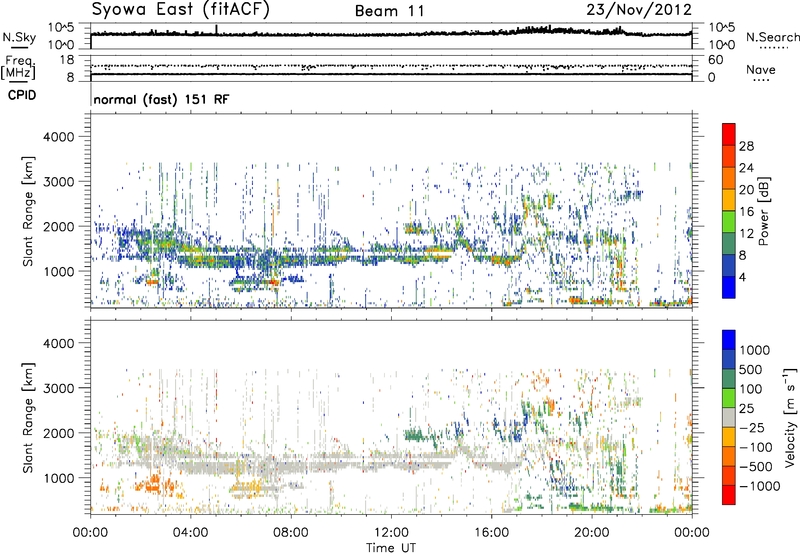Select the text "normal (fast) 151 RF"
This screenshot has height=554, width=800.
[161, 99]
